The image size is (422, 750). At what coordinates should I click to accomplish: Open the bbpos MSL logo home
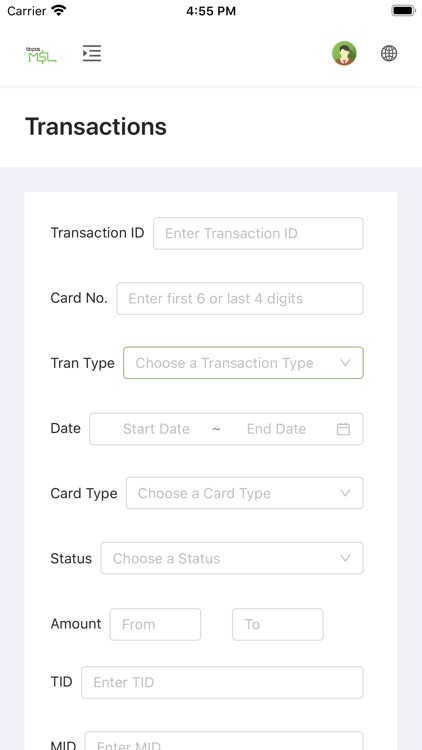pyautogui.click(x=41, y=55)
